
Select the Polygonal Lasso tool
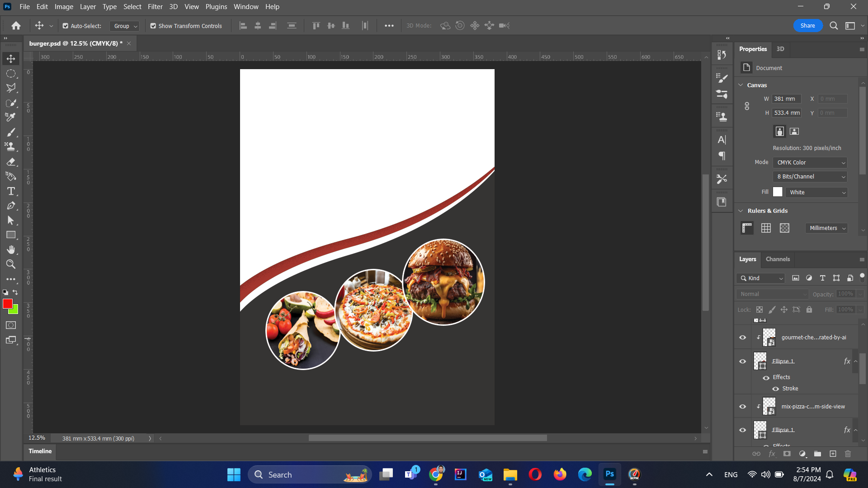[11, 88]
